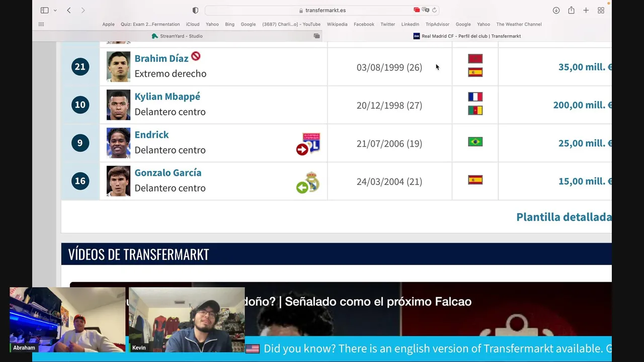Go back to the previous page
This screenshot has width=644, height=362.
[x=69, y=10]
